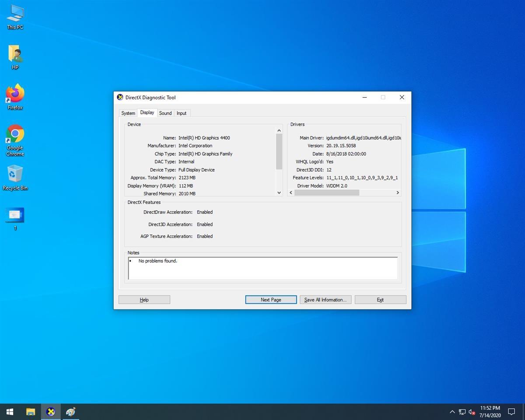Select the Display tab

[x=147, y=112]
